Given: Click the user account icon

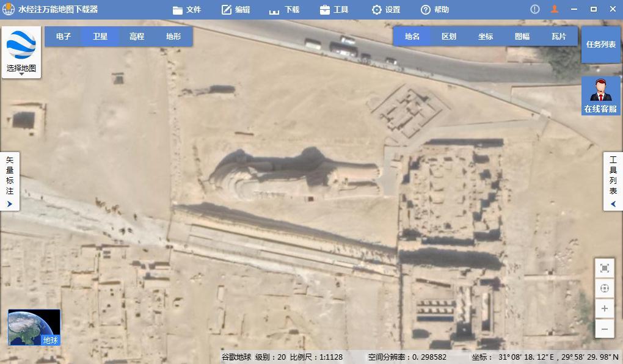Looking at the screenshot, I should (554, 9).
